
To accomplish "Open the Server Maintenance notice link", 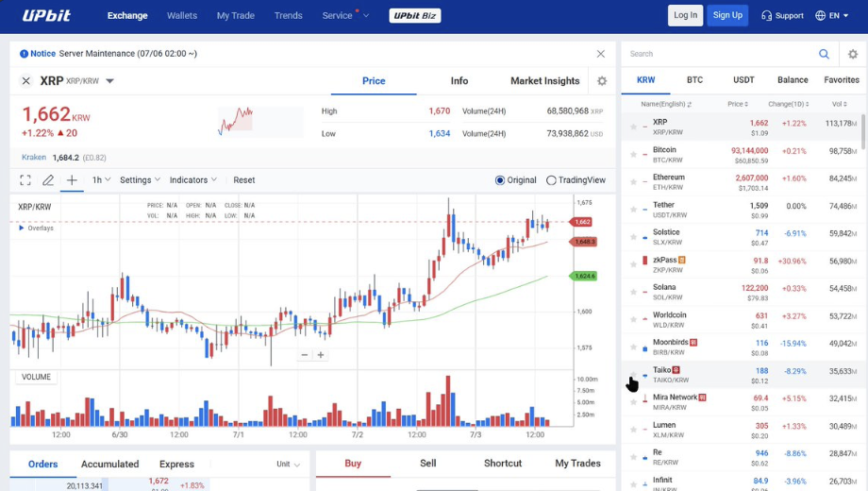I will tap(128, 54).
